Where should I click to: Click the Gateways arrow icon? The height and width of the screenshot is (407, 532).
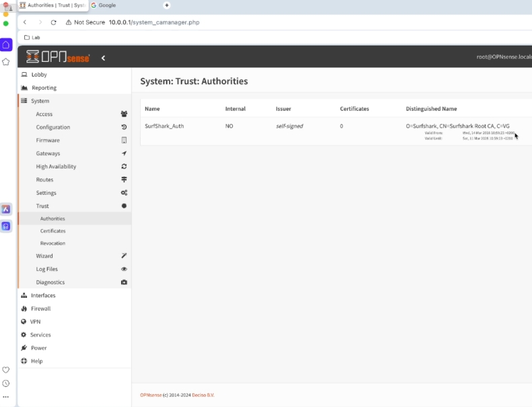124,154
